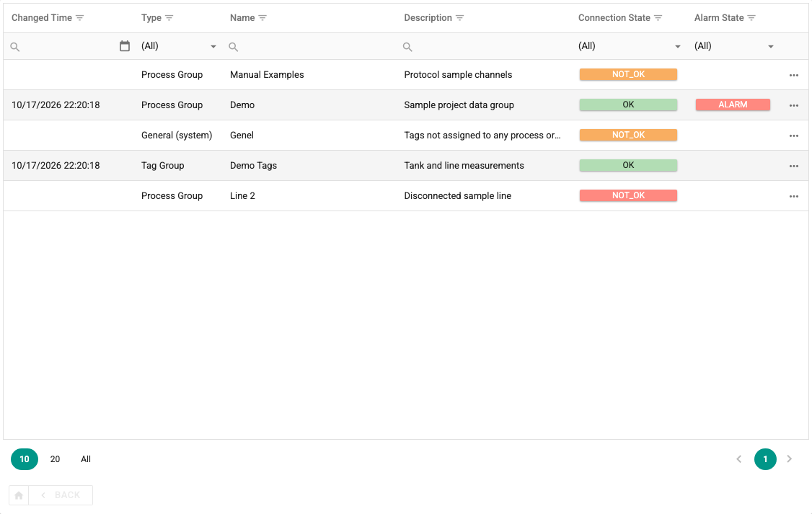Sort by the Connection State header

tap(614, 17)
